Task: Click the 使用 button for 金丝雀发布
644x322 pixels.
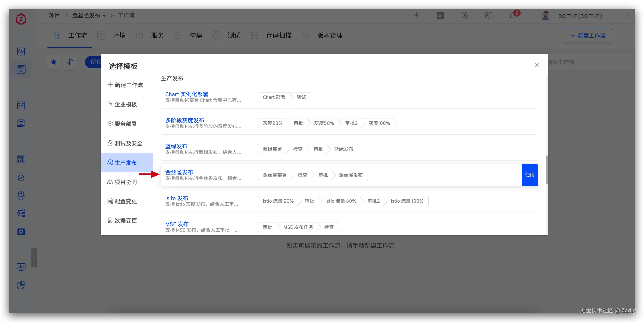Action: tap(530, 175)
